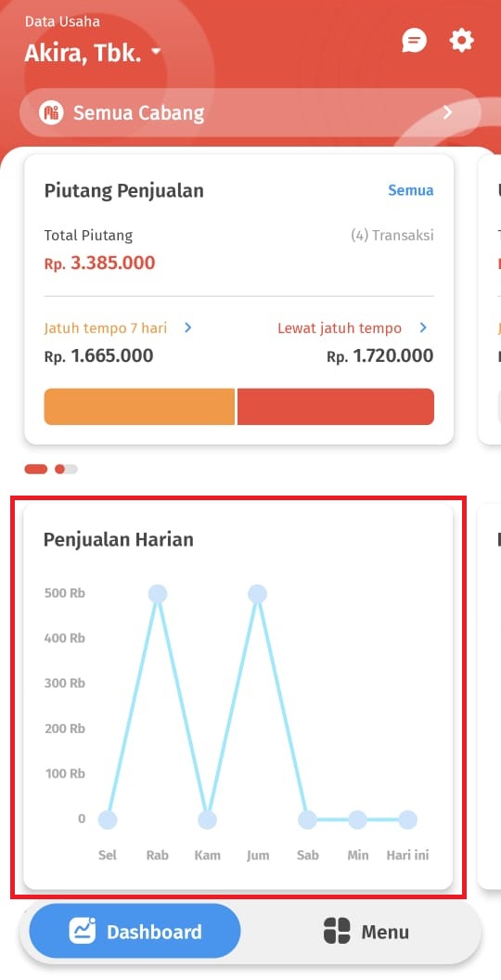The height and width of the screenshot is (980, 501).
Task: Select the Jum data point on chart
Action: pyautogui.click(x=257, y=594)
